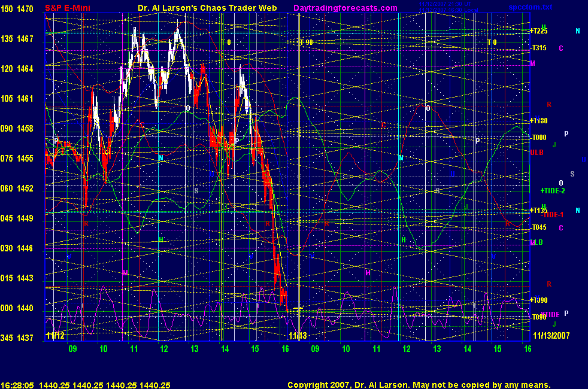Image resolution: width=588 pixels, height=389 pixels.
Task: Select the '015 1443' price axis label
Action: 17,278
